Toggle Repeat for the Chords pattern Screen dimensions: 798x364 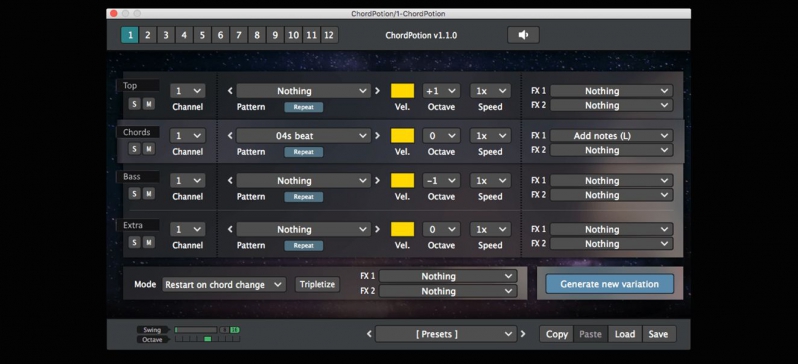pos(303,152)
